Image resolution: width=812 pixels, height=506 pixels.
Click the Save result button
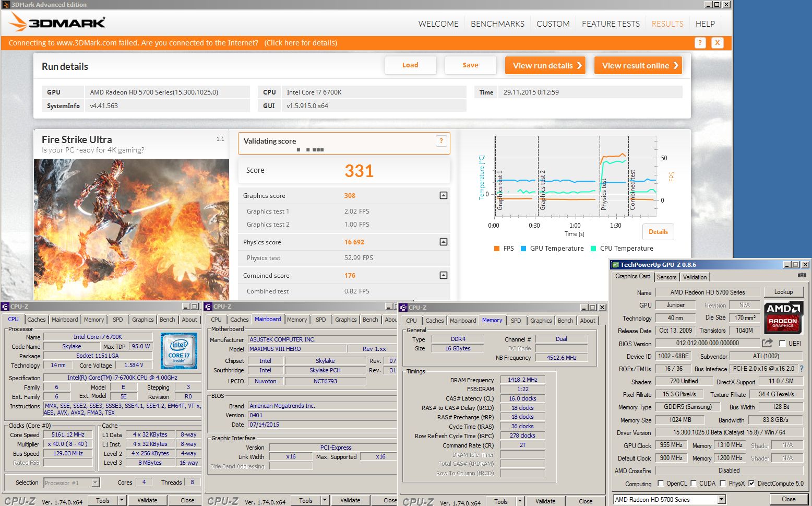pyautogui.click(x=470, y=65)
